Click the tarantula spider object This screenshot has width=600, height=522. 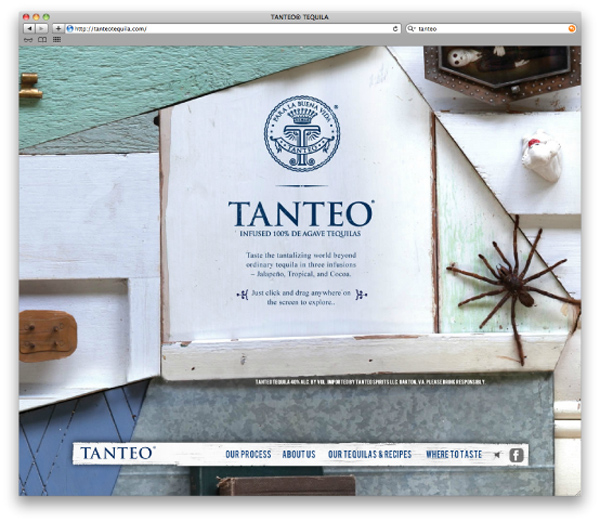(514, 289)
